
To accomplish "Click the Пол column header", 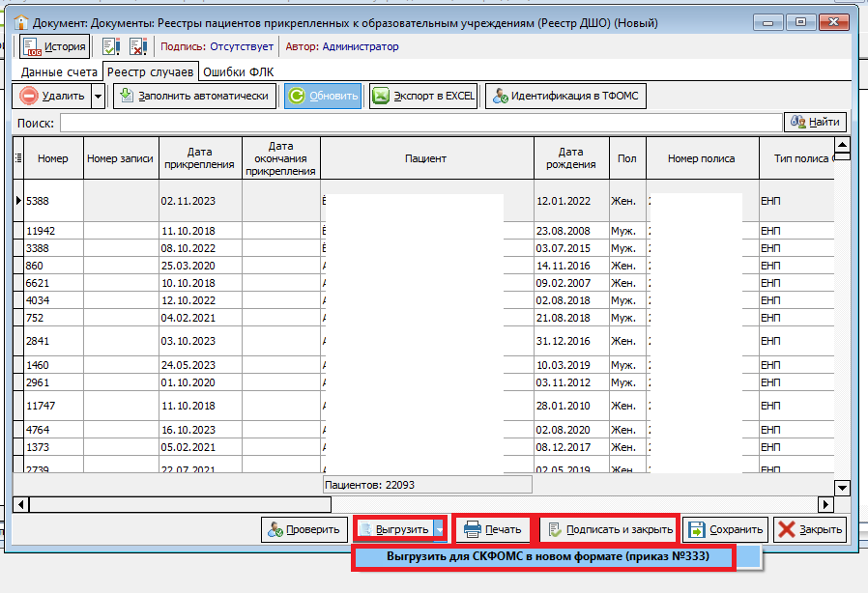I will coord(627,158).
